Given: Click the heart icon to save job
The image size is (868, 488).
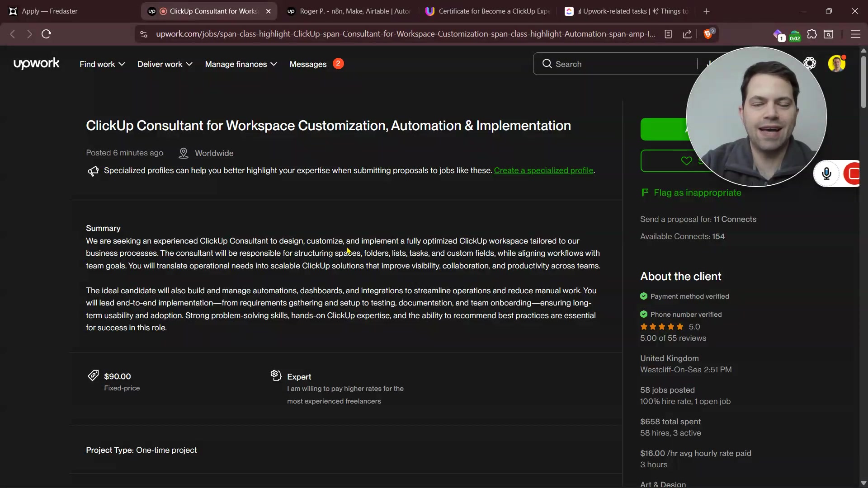Looking at the screenshot, I should (686, 161).
